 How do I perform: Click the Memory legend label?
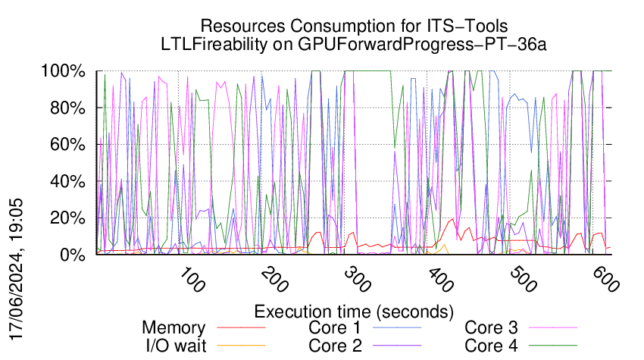(x=174, y=328)
